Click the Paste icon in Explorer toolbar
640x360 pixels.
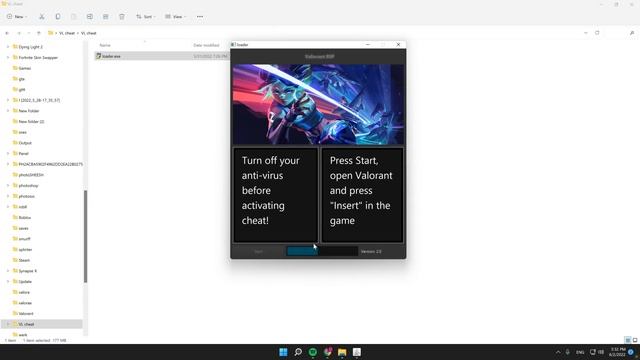click(73, 17)
